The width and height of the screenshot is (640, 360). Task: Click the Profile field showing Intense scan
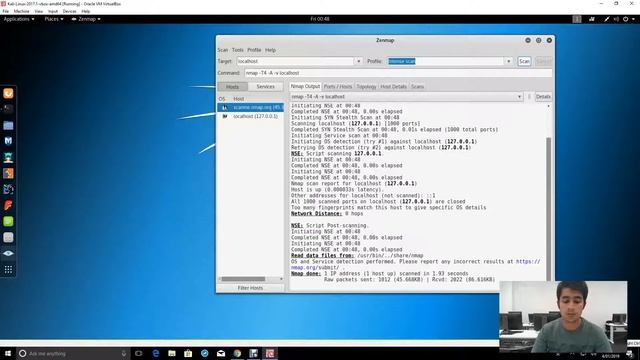(446, 61)
